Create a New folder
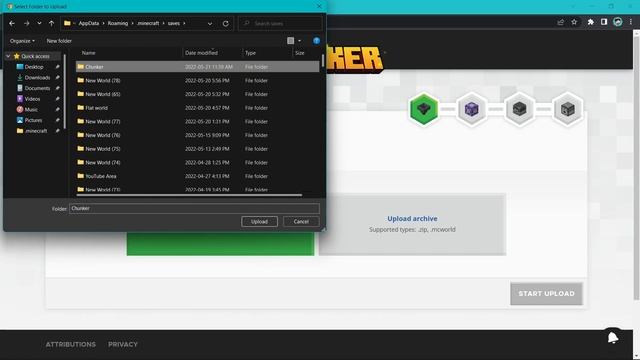This screenshot has width=640, height=360. coord(59,41)
